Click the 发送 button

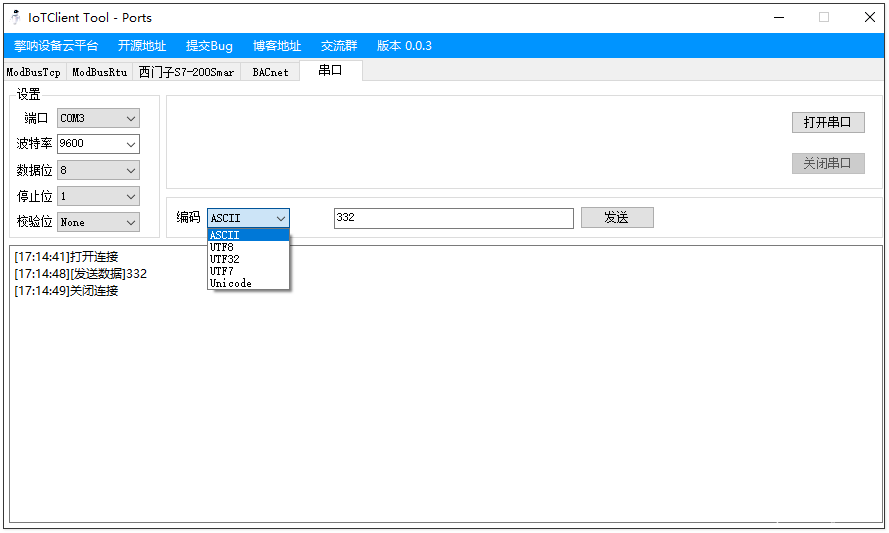(617, 218)
